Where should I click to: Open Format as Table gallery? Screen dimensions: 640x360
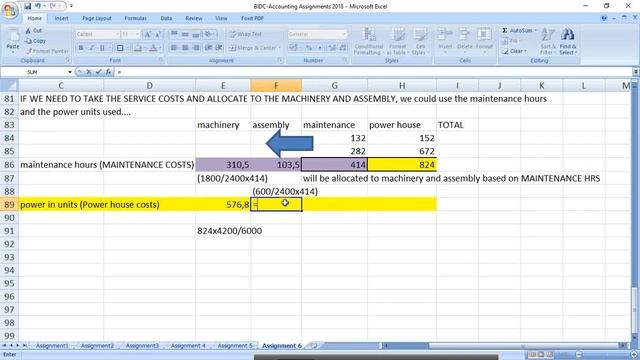(x=397, y=41)
